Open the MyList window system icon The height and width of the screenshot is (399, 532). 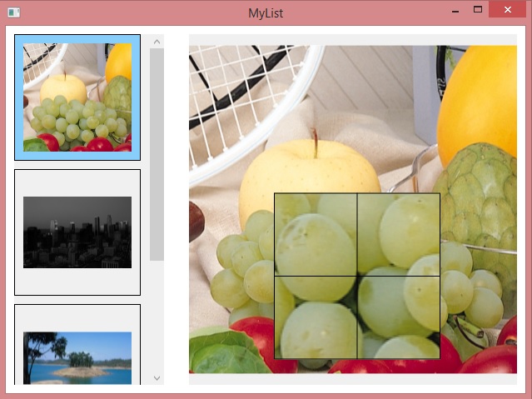(13, 13)
